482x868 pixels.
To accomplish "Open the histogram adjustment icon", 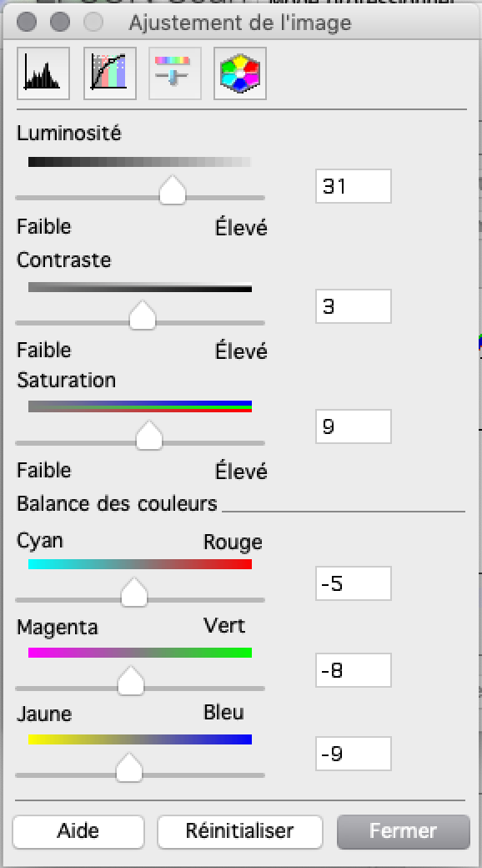I will pos(43,73).
